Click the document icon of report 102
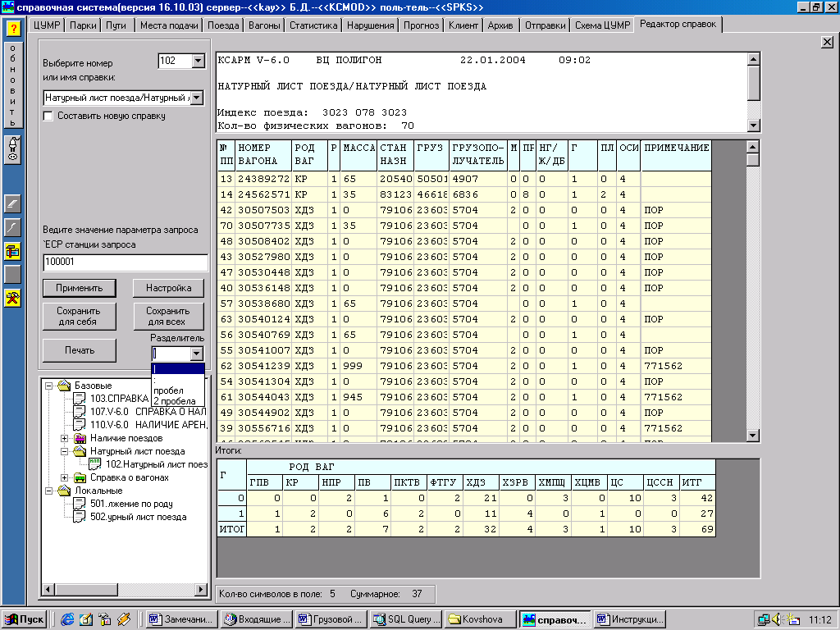Screen dimensions: 840x630 pyautogui.click(x=95, y=464)
